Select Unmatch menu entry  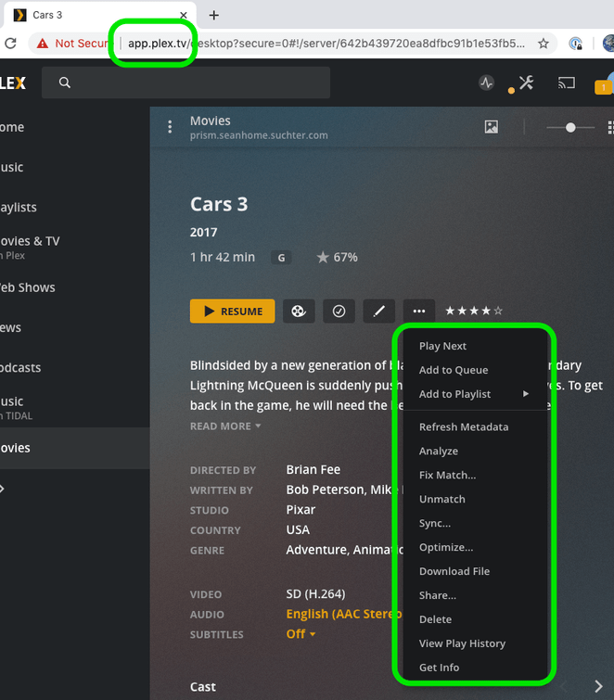click(x=475, y=500)
